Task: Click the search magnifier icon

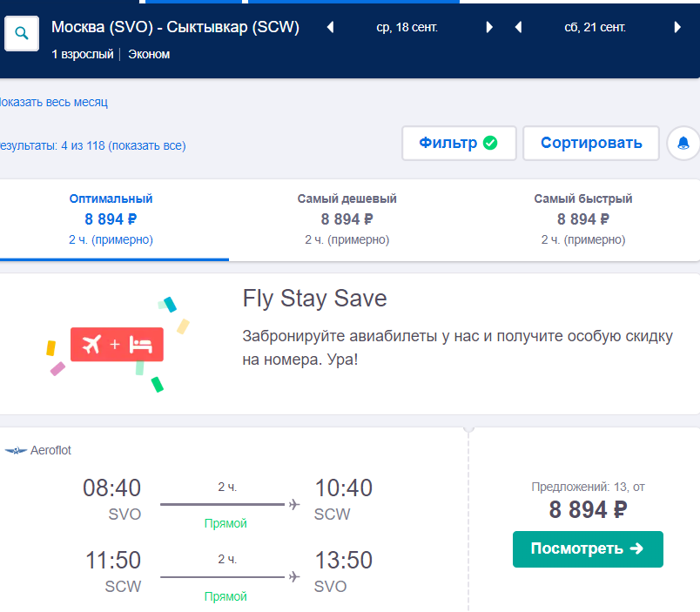Action: (22, 33)
